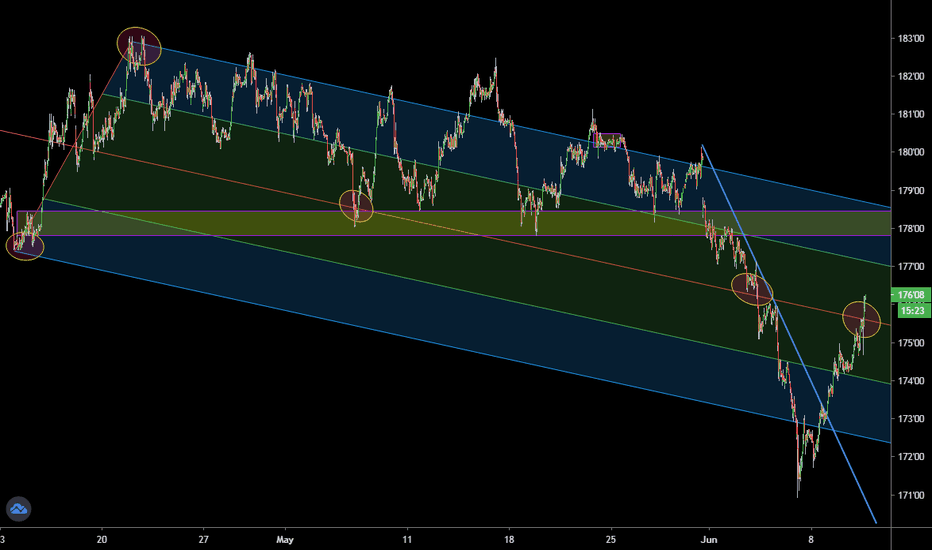Click the 18 date label on time axis

click(x=509, y=540)
